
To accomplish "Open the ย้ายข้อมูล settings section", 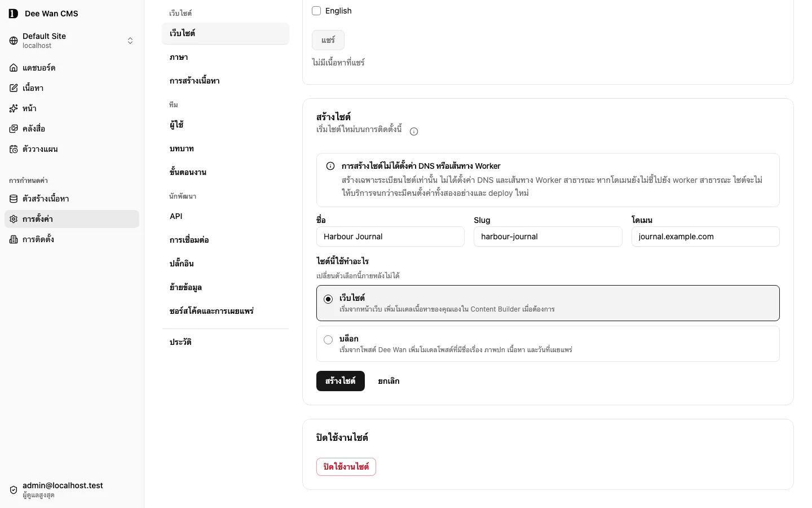I will click(x=226, y=287).
